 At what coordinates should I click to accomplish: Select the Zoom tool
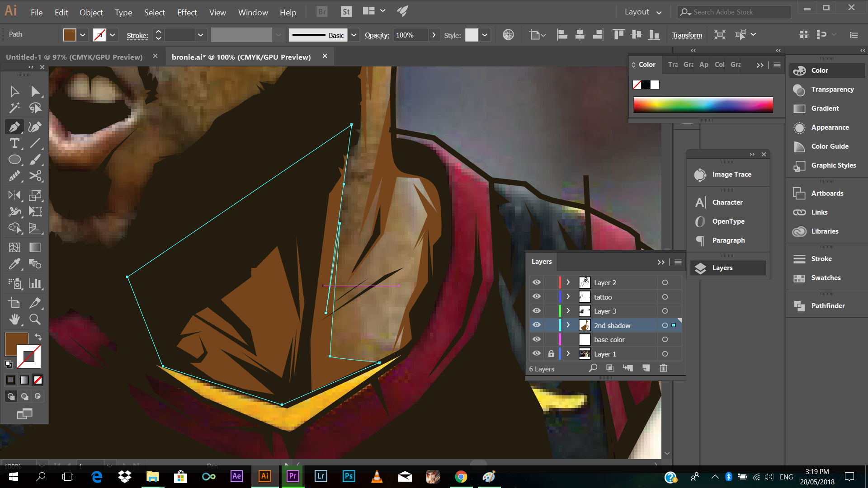(x=35, y=319)
